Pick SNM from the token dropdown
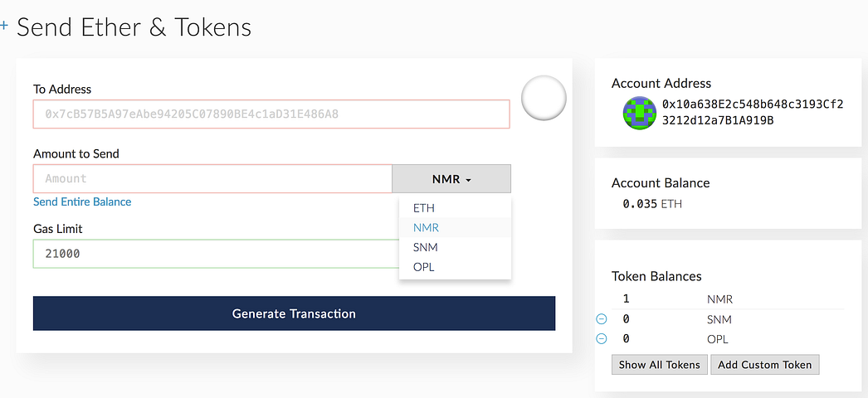The width and height of the screenshot is (868, 398). click(425, 247)
